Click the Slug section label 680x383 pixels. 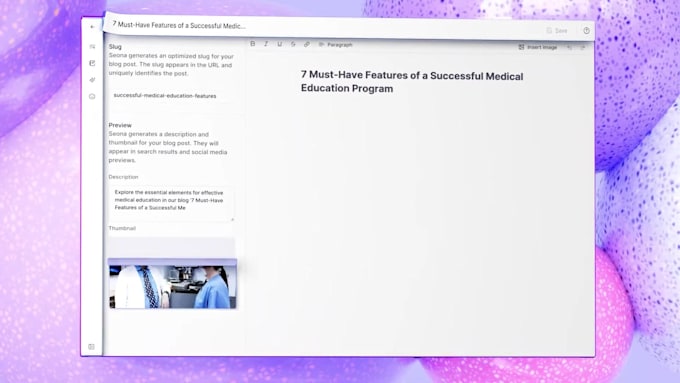point(115,46)
